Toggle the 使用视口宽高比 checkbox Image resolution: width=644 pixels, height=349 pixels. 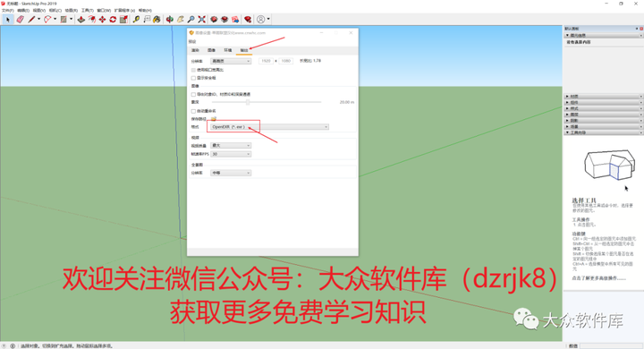193,70
